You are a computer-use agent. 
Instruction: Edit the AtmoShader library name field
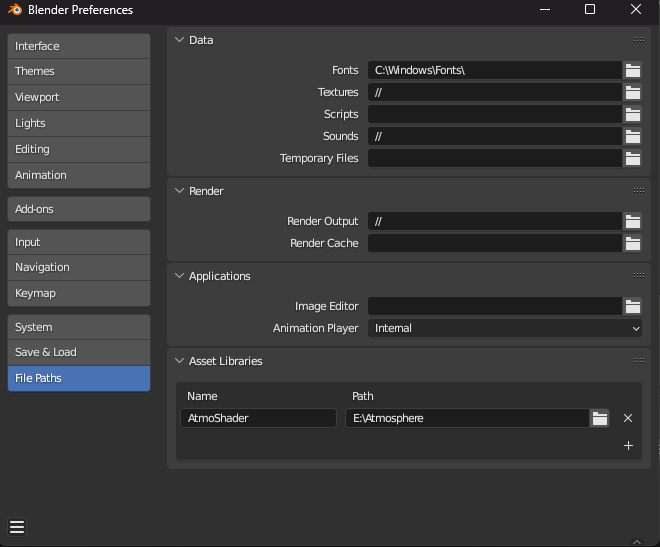(x=259, y=418)
